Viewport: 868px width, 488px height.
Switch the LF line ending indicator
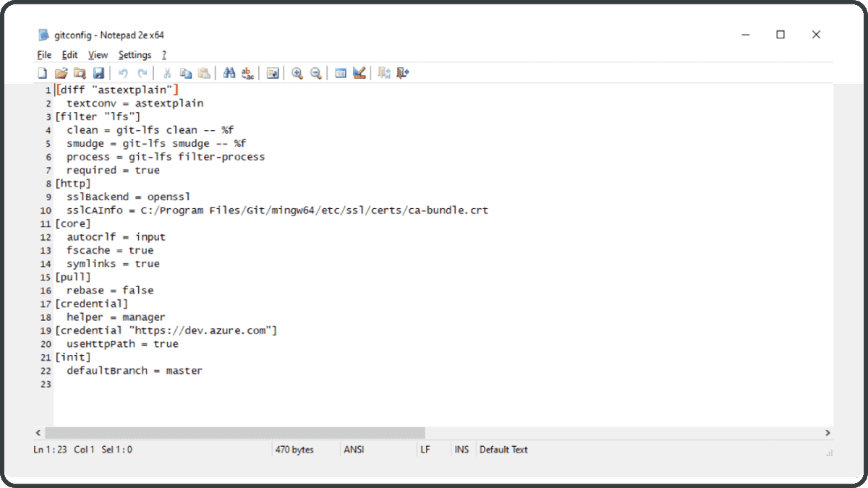pyautogui.click(x=426, y=449)
